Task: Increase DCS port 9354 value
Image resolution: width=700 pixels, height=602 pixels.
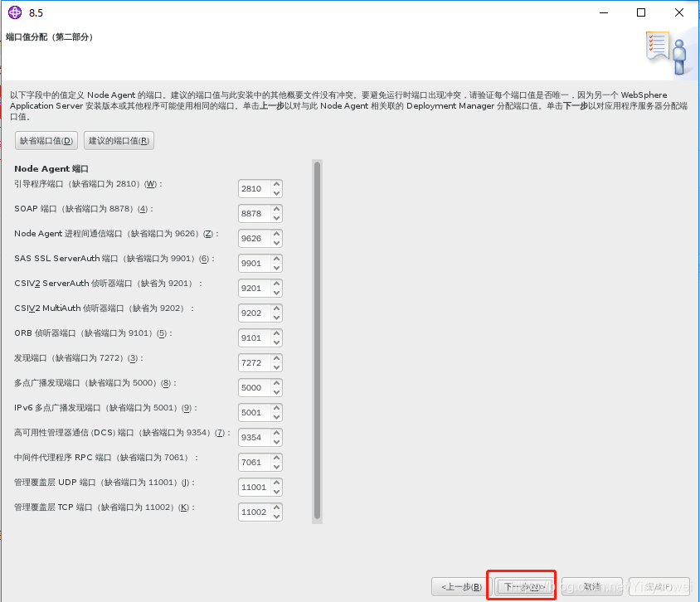Action: 277,434
